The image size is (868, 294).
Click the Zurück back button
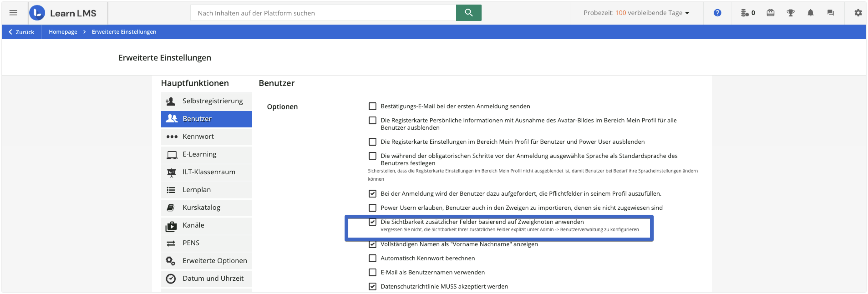point(22,32)
